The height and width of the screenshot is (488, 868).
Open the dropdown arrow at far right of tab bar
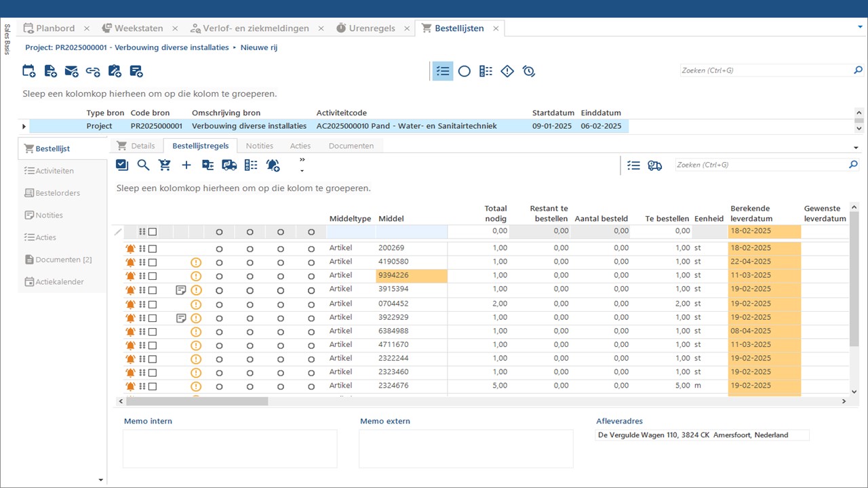(860, 27)
